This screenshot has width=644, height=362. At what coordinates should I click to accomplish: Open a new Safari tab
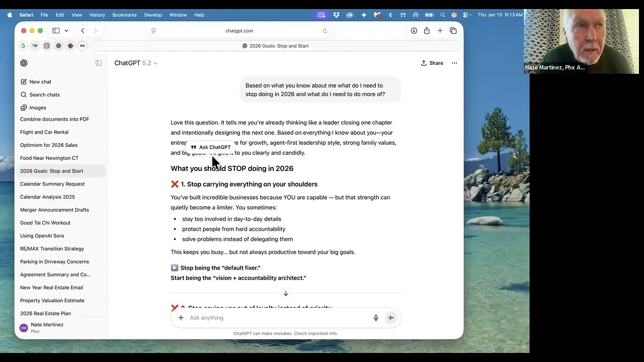[440, 31]
